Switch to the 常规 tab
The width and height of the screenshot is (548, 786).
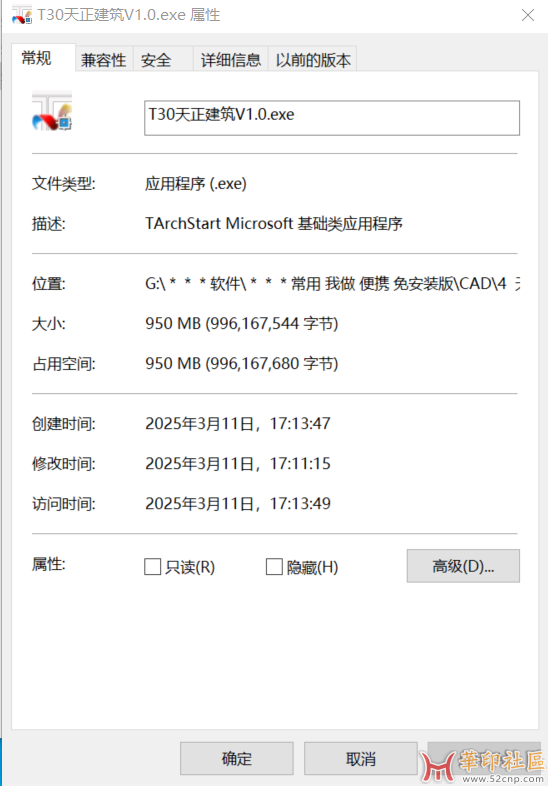(43, 58)
